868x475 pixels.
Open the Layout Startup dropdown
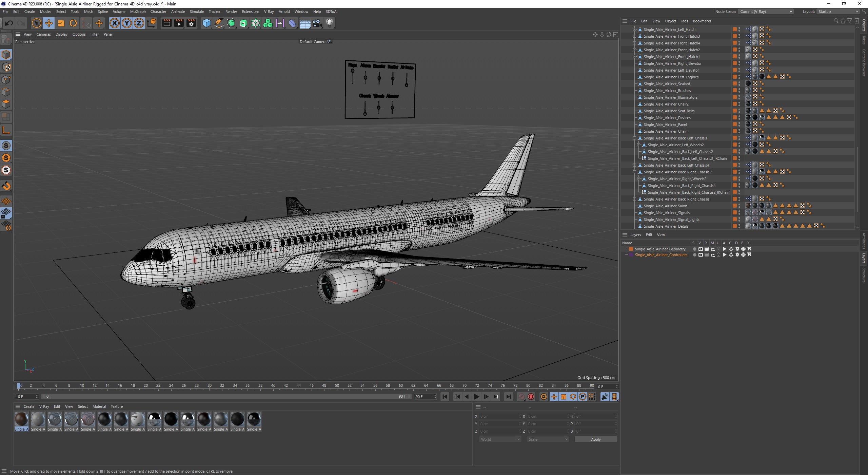tap(838, 12)
